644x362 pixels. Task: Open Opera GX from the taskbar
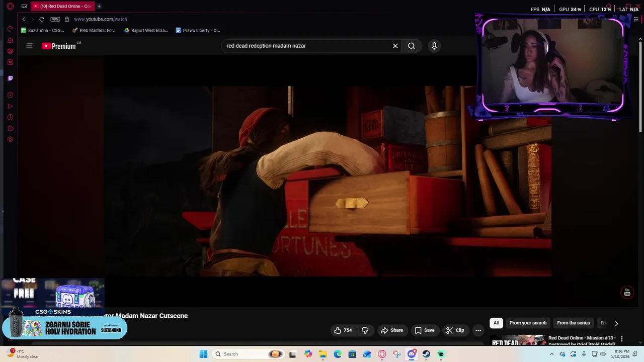pos(382,354)
